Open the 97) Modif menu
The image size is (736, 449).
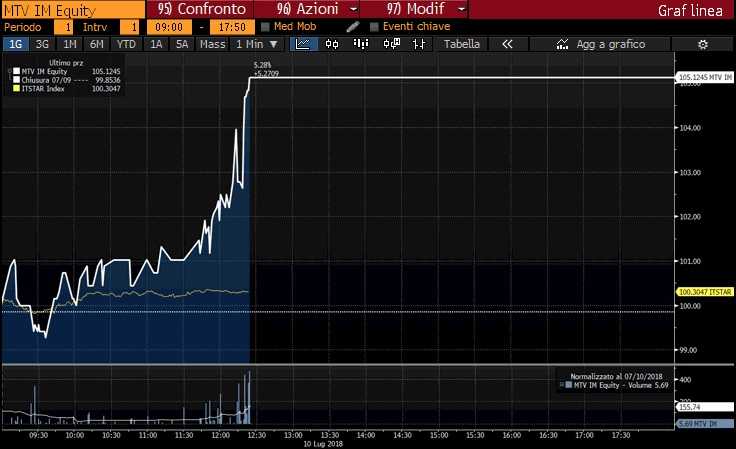click(x=415, y=9)
